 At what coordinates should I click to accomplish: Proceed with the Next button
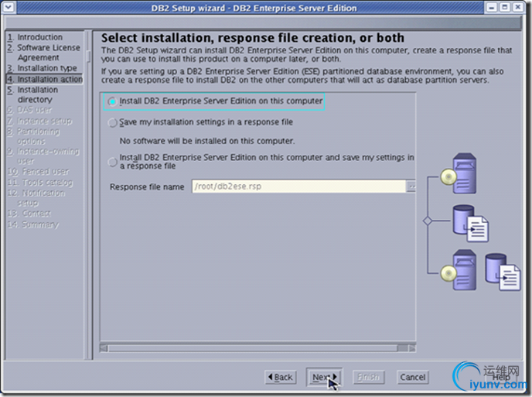click(x=324, y=377)
